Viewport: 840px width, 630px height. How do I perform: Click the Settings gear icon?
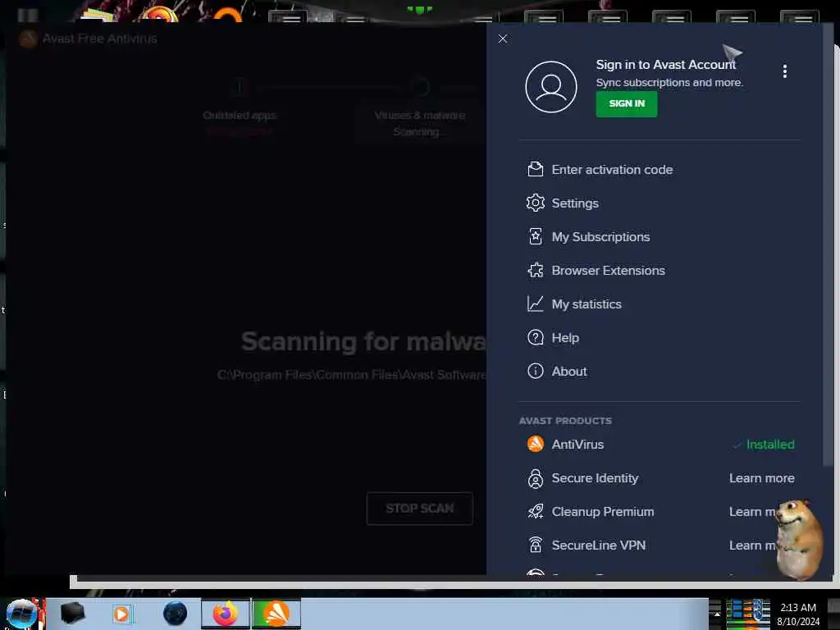coord(535,203)
